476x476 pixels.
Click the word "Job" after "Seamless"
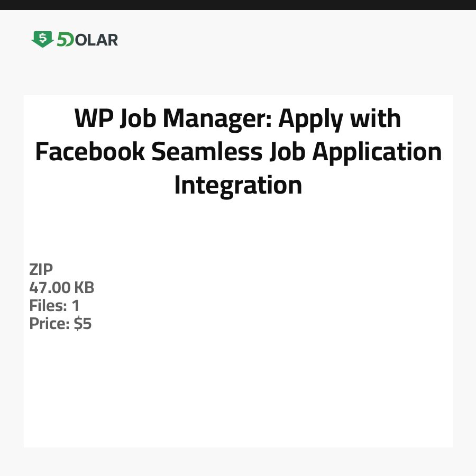287,152
